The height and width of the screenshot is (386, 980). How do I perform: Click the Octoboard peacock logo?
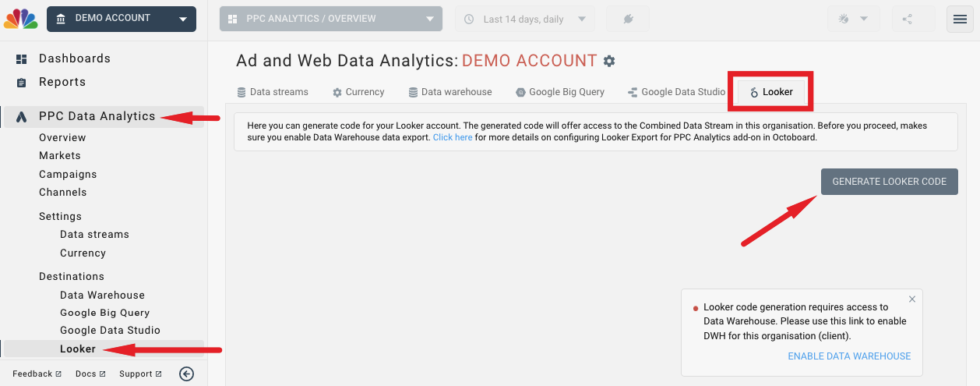21,19
